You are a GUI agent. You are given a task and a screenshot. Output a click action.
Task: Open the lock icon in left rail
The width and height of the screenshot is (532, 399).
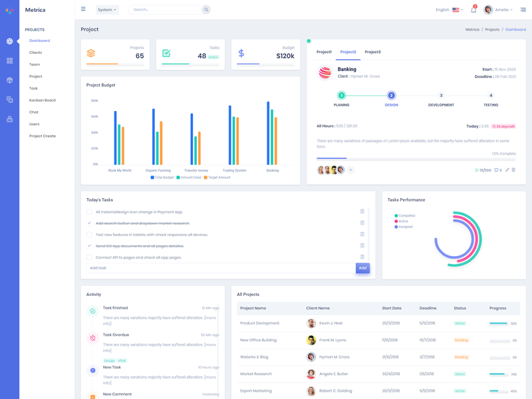tap(9, 119)
